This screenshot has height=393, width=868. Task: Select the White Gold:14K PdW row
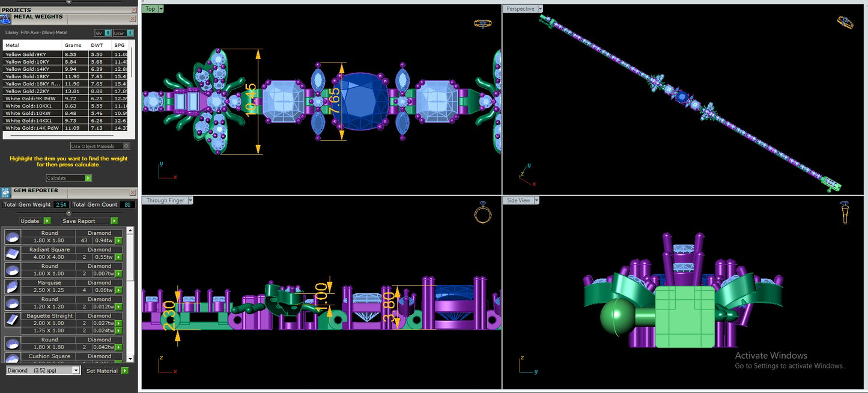[65, 128]
